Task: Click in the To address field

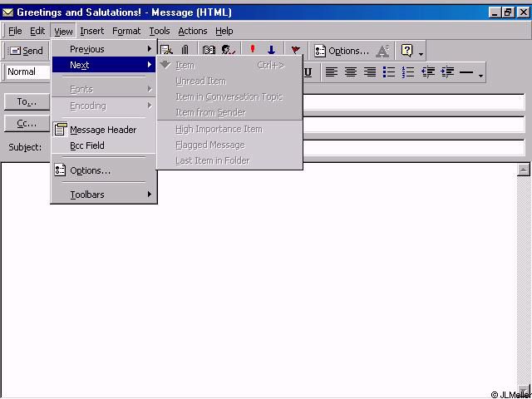Action: pos(414,102)
